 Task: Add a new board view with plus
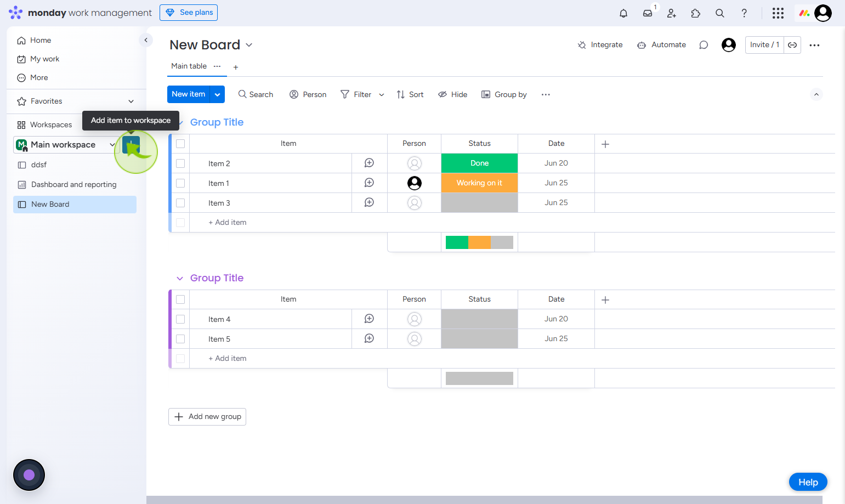pos(236,67)
